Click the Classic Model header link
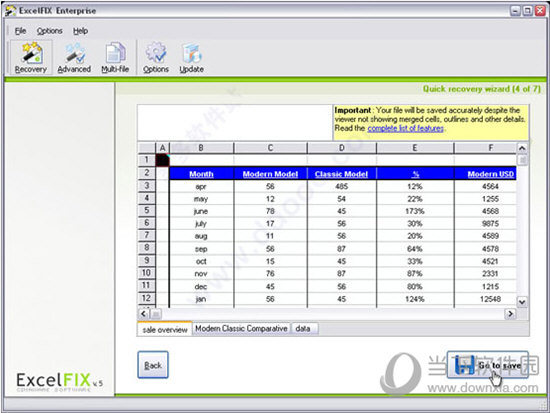 [341, 174]
